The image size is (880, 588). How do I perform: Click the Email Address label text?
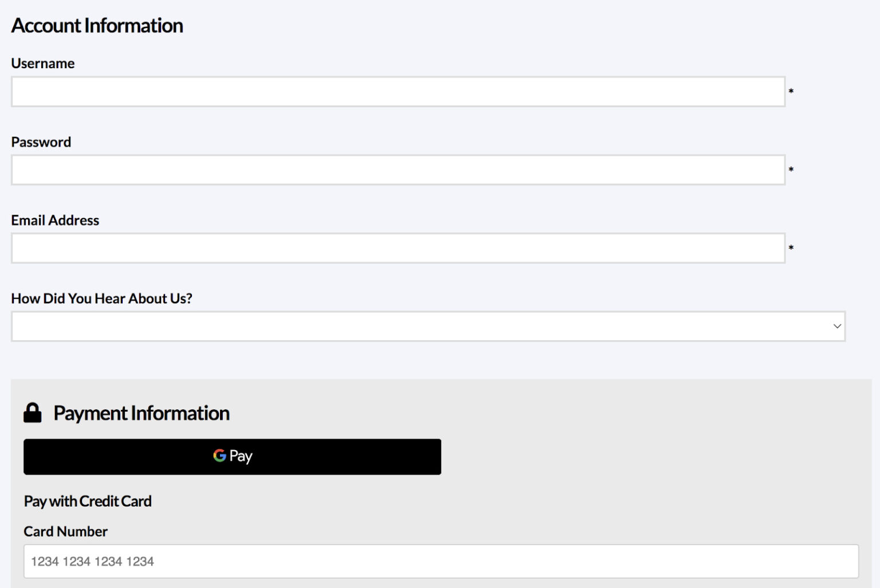click(55, 220)
